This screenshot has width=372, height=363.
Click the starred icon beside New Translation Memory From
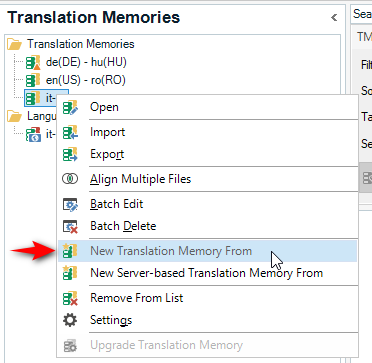click(x=70, y=251)
